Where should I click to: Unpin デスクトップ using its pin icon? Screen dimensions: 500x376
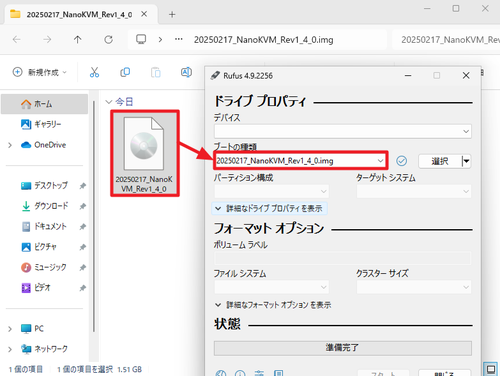tap(82, 186)
